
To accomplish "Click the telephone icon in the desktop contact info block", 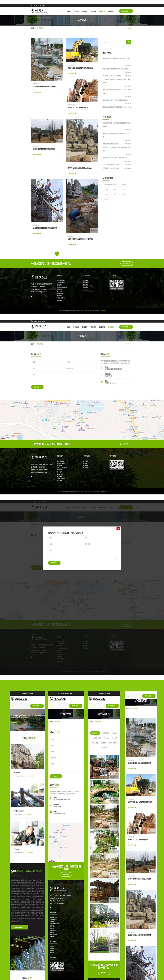I will coord(102,375).
